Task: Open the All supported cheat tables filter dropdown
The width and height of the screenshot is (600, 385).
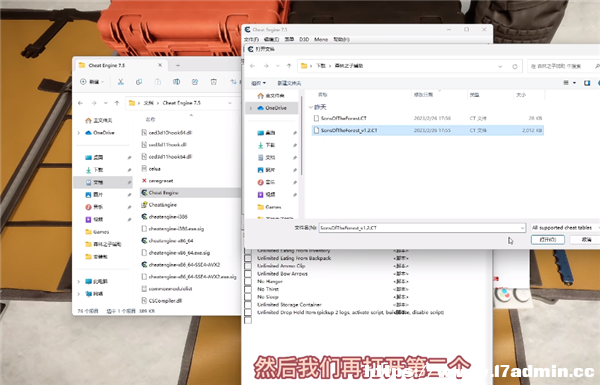Action: coord(565,228)
